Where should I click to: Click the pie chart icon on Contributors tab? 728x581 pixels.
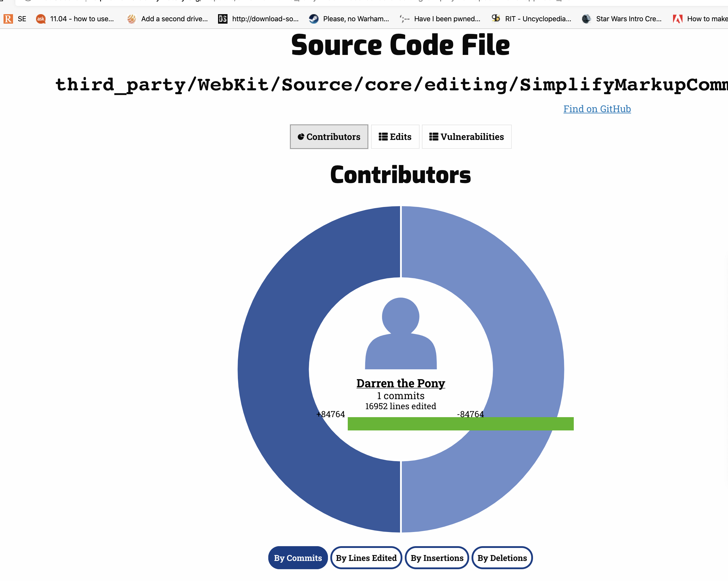[x=300, y=137]
